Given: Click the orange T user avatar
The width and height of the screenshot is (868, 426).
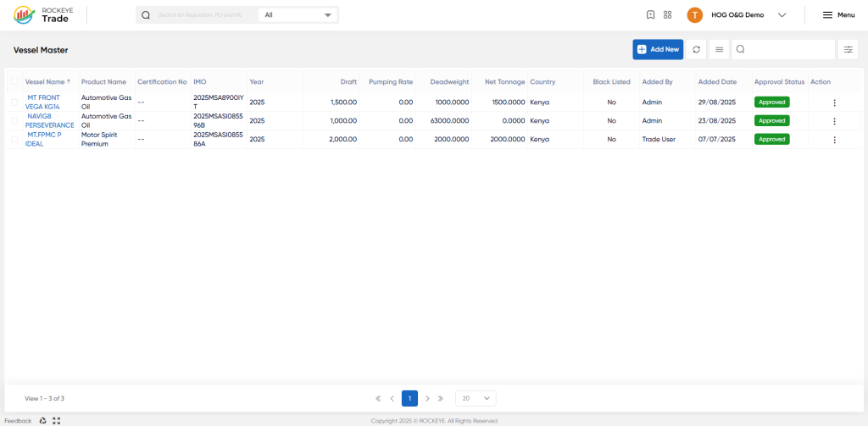Looking at the screenshot, I should pyautogui.click(x=695, y=15).
